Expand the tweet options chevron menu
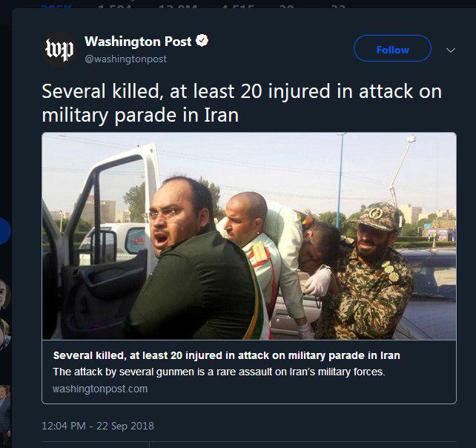 click(x=450, y=50)
